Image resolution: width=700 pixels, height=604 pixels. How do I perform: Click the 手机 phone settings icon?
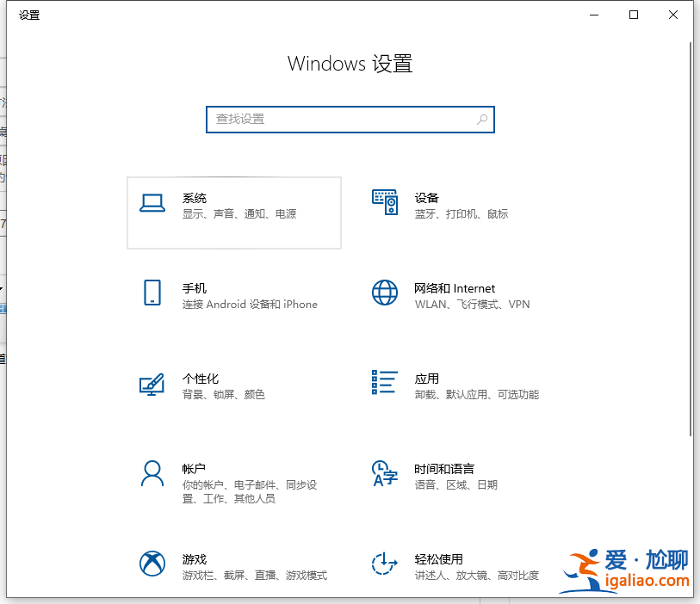(x=152, y=293)
